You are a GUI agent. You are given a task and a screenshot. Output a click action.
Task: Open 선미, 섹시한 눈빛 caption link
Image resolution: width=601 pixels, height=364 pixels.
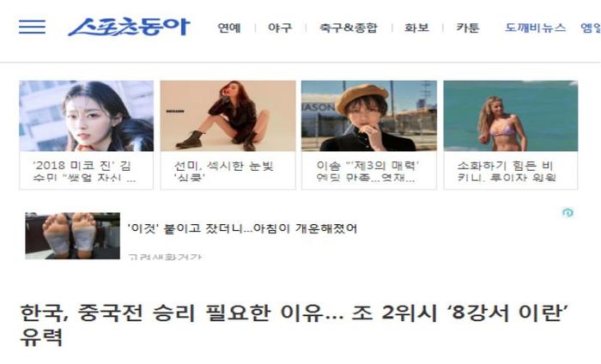[x=224, y=172]
